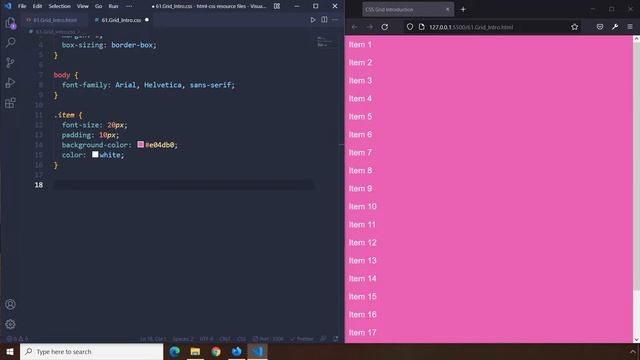
Task: Click UTF-8 encoding in status bar
Action: 207,339
